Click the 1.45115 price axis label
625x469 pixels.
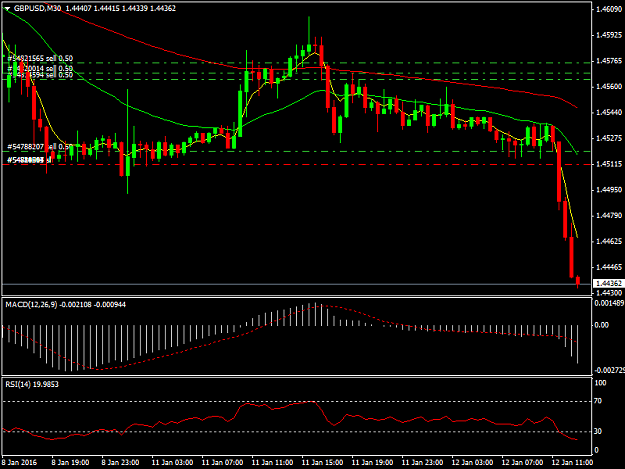click(x=609, y=164)
